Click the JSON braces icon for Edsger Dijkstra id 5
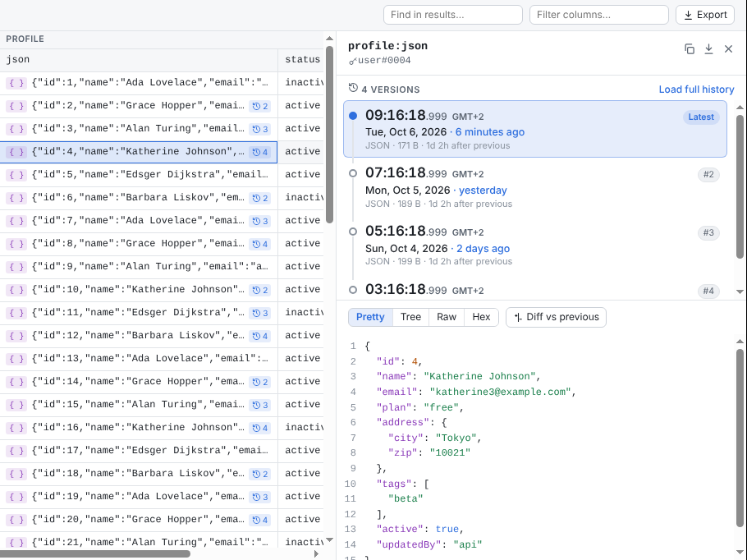747x560 pixels. coord(16,175)
